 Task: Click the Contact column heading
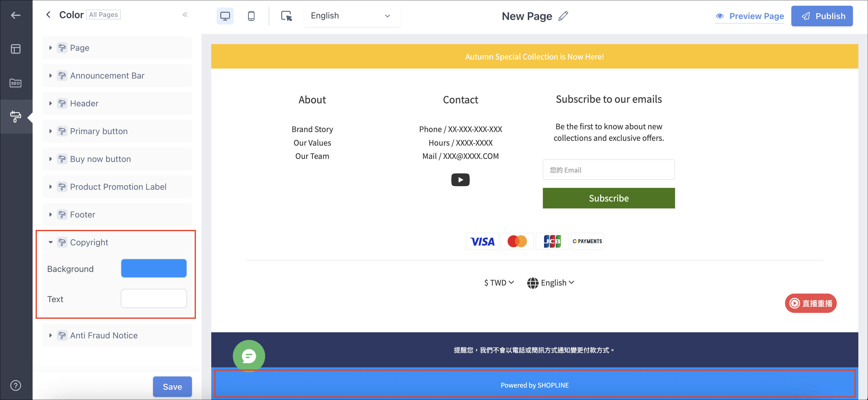[x=460, y=99]
